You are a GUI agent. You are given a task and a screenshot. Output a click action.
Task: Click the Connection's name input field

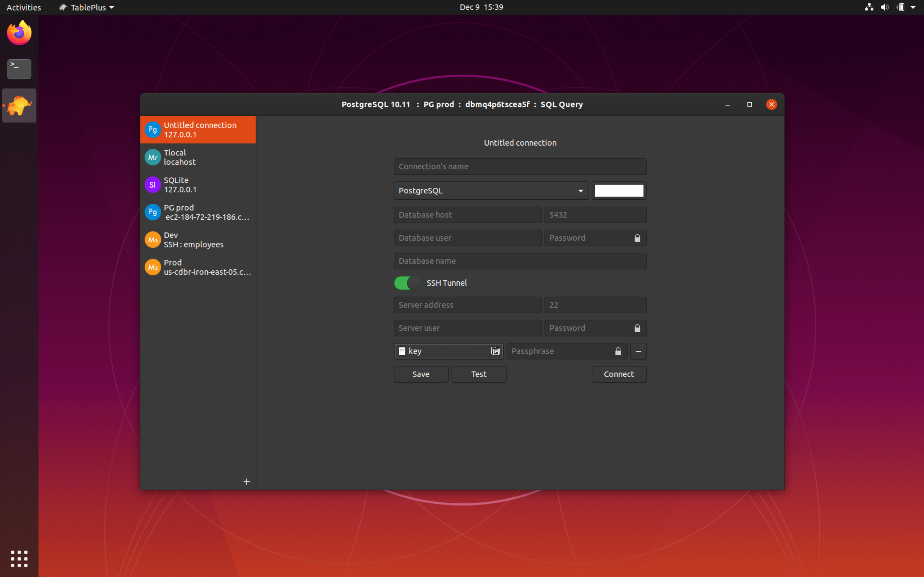coord(520,166)
